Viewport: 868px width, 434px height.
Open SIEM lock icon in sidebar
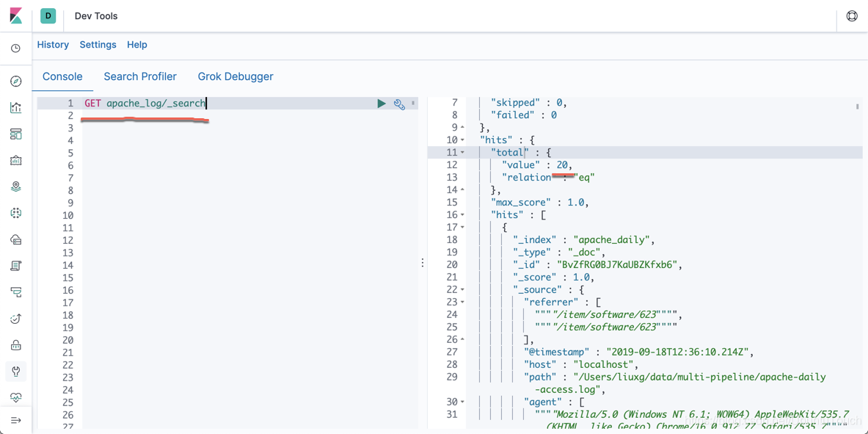(16, 344)
